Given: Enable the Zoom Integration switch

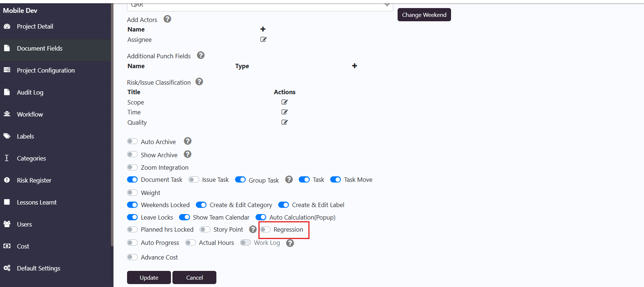Looking at the screenshot, I should pos(132,167).
